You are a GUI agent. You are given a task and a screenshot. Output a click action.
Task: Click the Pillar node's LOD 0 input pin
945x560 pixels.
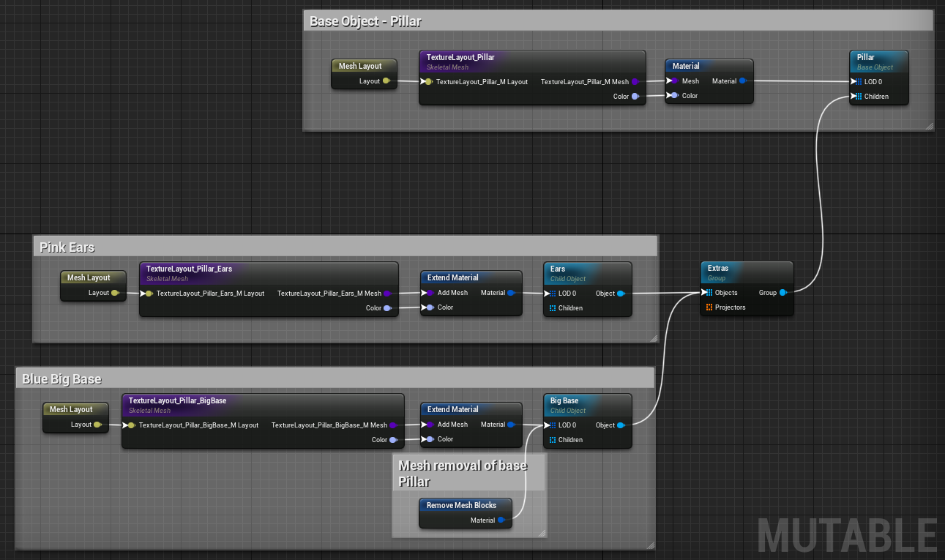(x=858, y=82)
